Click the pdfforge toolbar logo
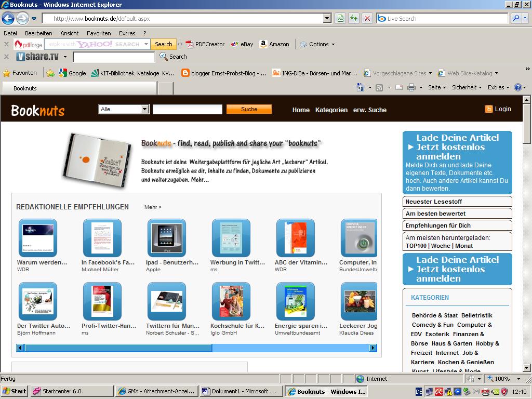Image resolution: width=532 pixels, height=399 pixels. click(29, 44)
